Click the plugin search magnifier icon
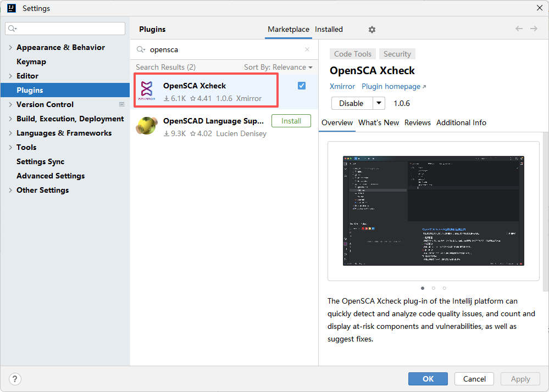The height and width of the screenshot is (392, 549). coord(141,49)
